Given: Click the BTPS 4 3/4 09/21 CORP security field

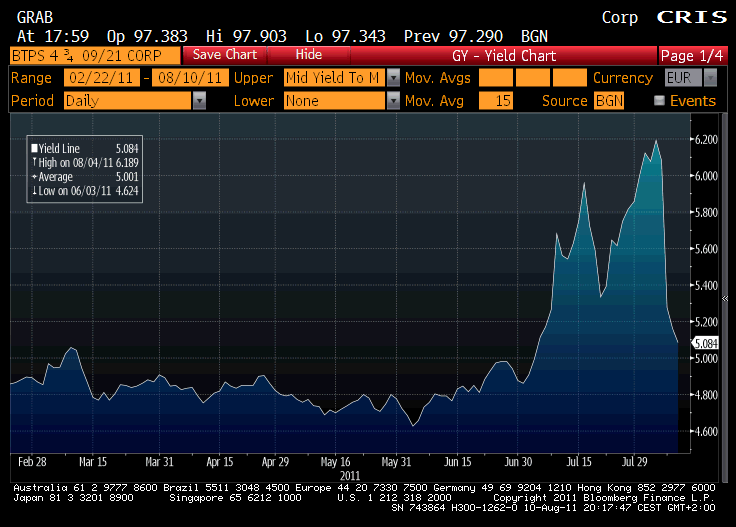Looking at the screenshot, I should point(94,54).
